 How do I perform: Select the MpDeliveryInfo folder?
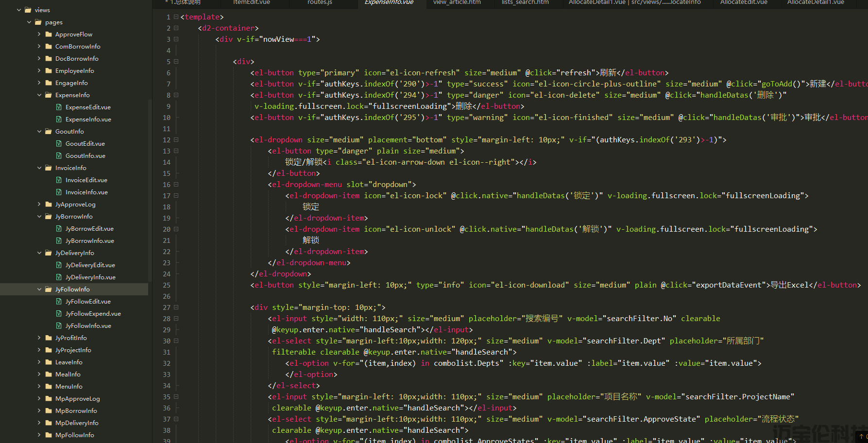click(77, 423)
